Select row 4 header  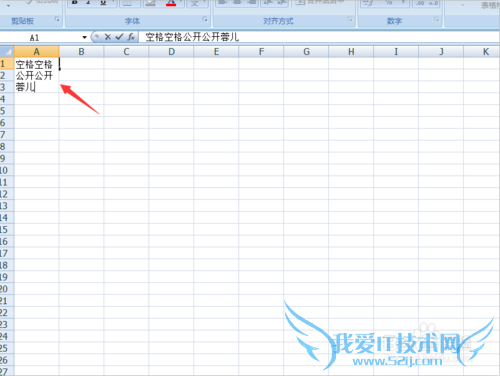point(7,99)
